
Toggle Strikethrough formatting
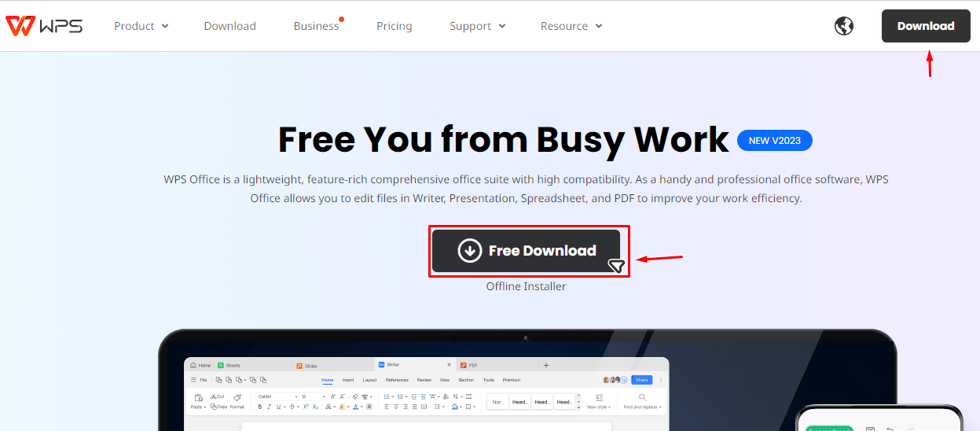(x=292, y=407)
